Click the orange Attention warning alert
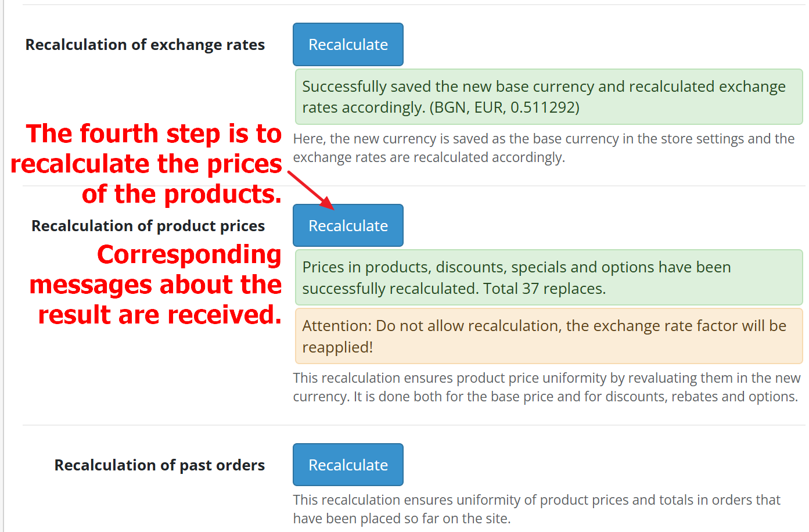Screen dimensions: 809x532 pos(548,336)
